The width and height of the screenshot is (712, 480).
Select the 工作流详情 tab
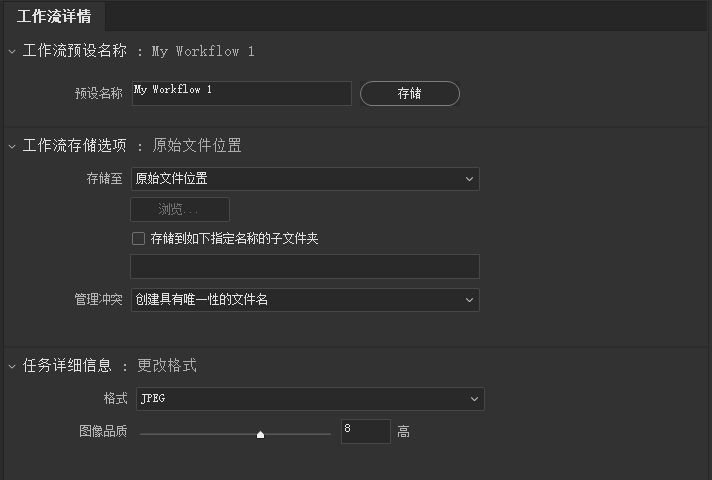point(54,16)
